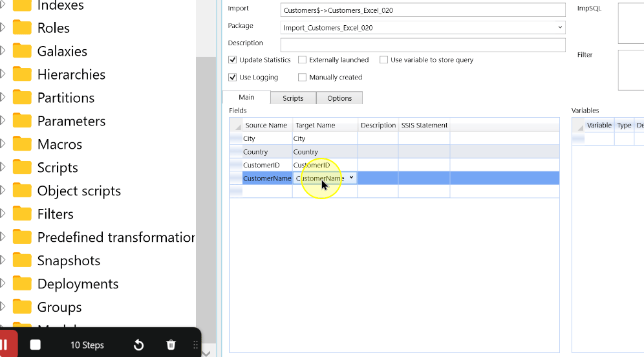
Task: Stop the step recorder
Action: 36,345
